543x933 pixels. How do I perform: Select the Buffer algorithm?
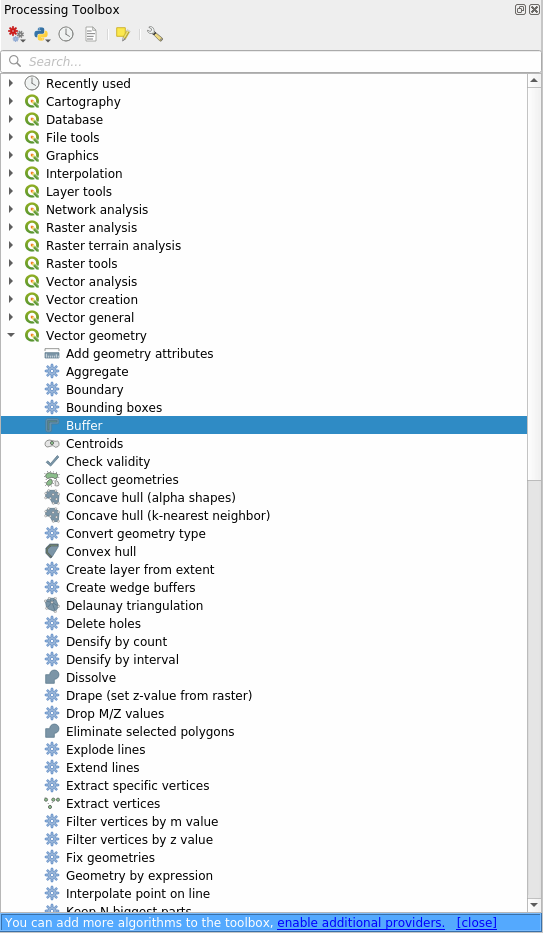pyautogui.click(x=263, y=425)
